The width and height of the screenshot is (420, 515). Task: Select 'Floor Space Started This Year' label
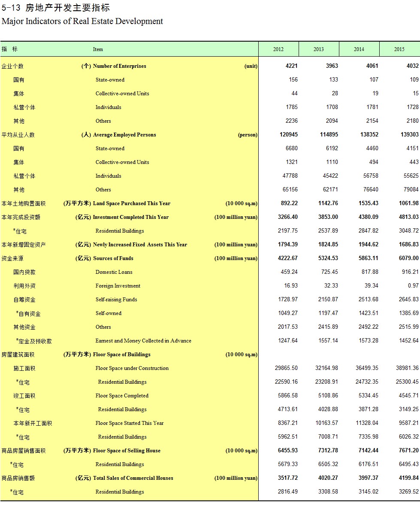pyautogui.click(x=130, y=423)
